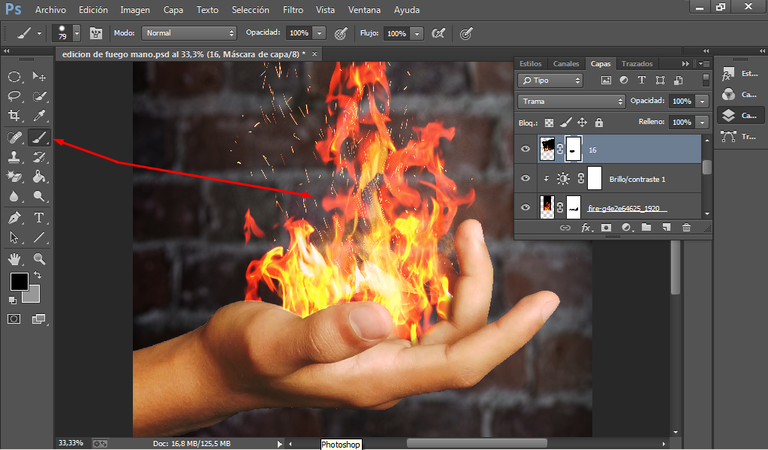Click the Quick Mask mode icon
The width and height of the screenshot is (768, 450).
point(14,319)
